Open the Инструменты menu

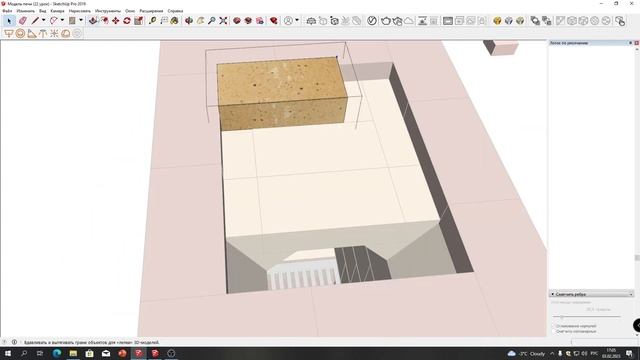(x=108, y=11)
